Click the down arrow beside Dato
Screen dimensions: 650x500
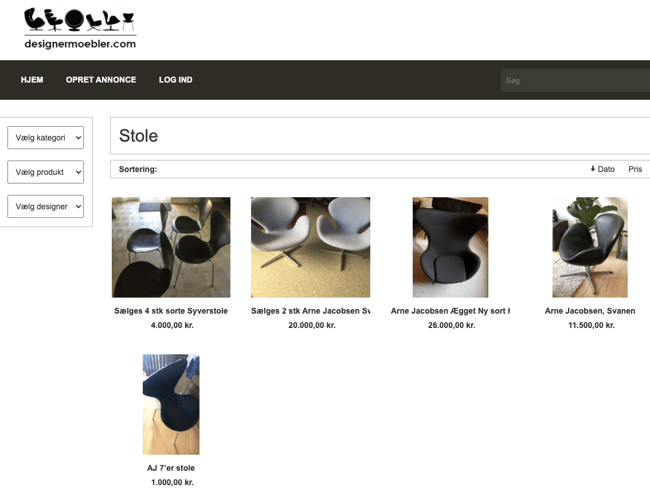point(593,170)
